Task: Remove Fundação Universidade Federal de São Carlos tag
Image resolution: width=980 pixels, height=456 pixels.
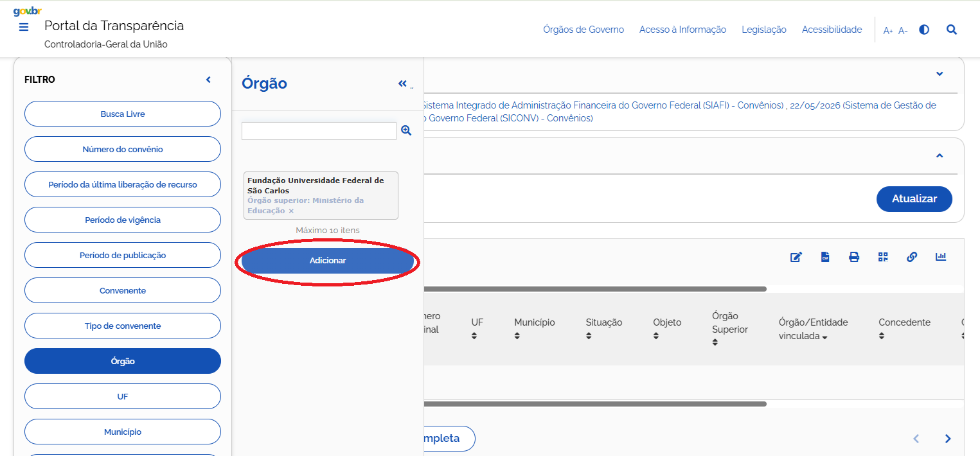Action: click(291, 211)
